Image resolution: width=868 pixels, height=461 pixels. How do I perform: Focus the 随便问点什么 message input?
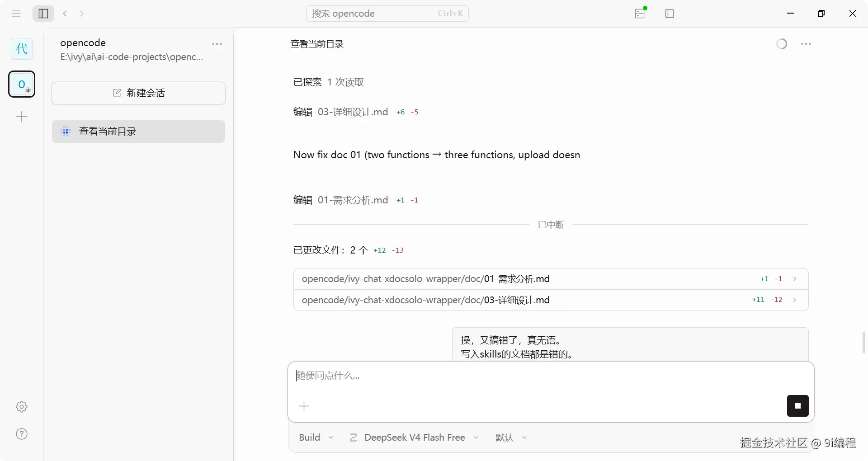tap(551, 376)
